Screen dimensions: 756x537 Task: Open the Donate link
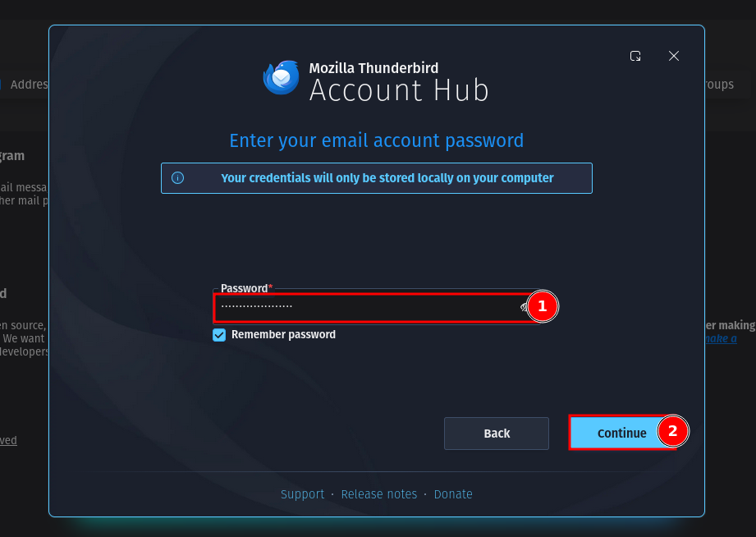[x=453, y=494]
